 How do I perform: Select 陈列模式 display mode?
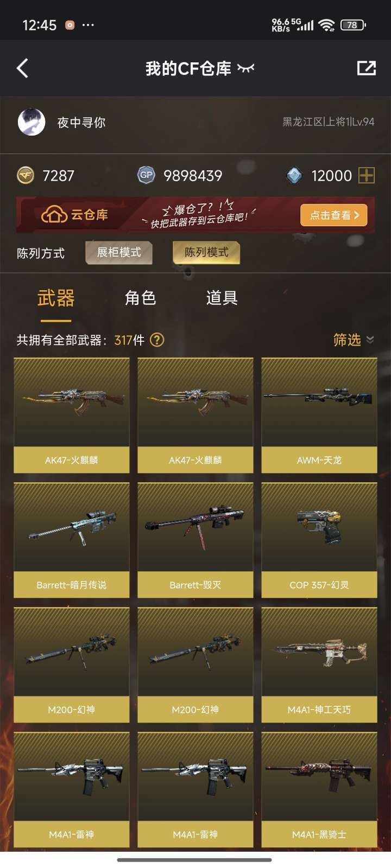coord(206,252)
